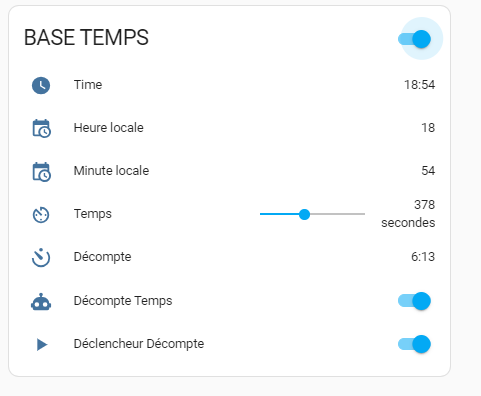
Task: Toggle the BASE TEMPS header switch
Action: [x=414, y=39]
